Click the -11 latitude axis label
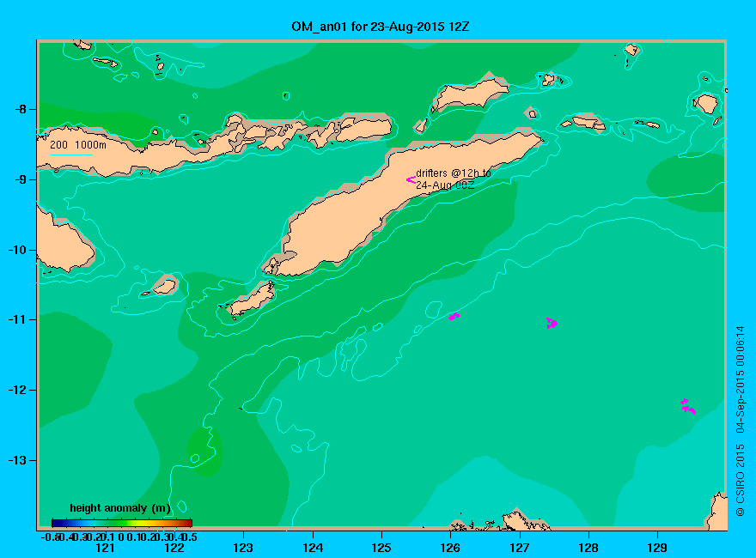 click(x=17, y=319)
